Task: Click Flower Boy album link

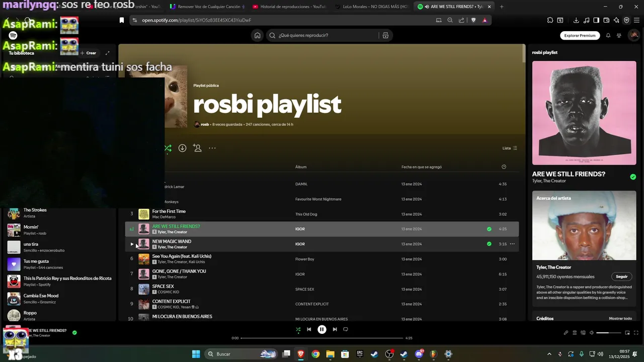Action: 304,259
